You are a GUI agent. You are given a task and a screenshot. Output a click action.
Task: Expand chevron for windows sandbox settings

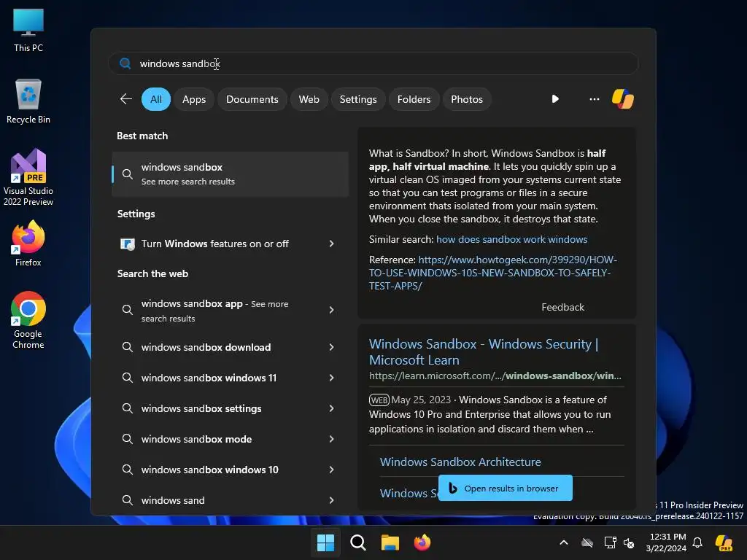[332, 408]
